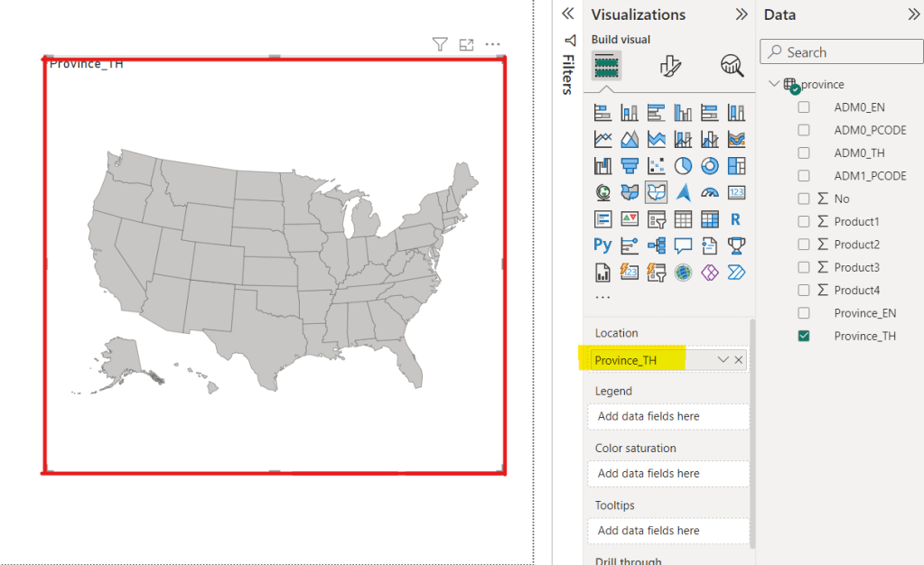Collapse the Visualizations pane

point(742,14)
